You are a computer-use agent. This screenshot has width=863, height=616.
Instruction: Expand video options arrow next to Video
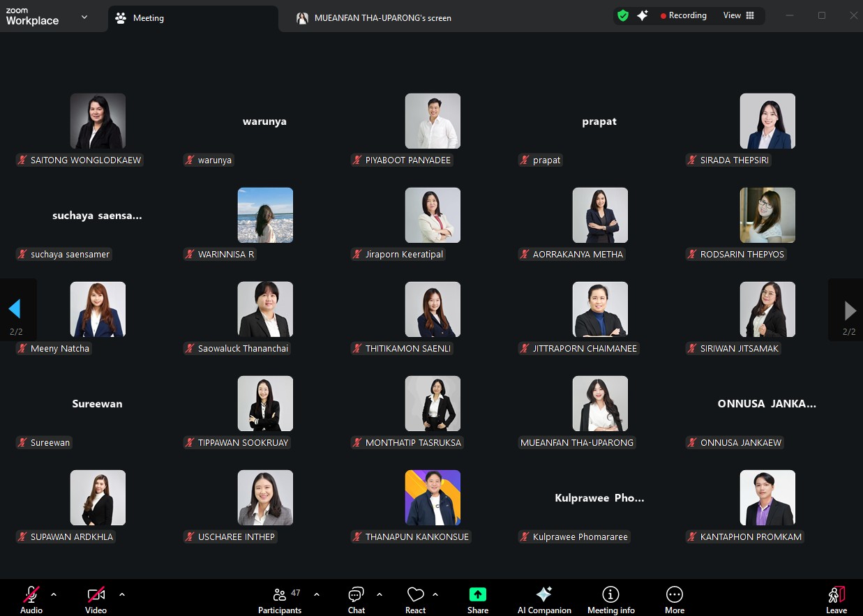[122, 594]
